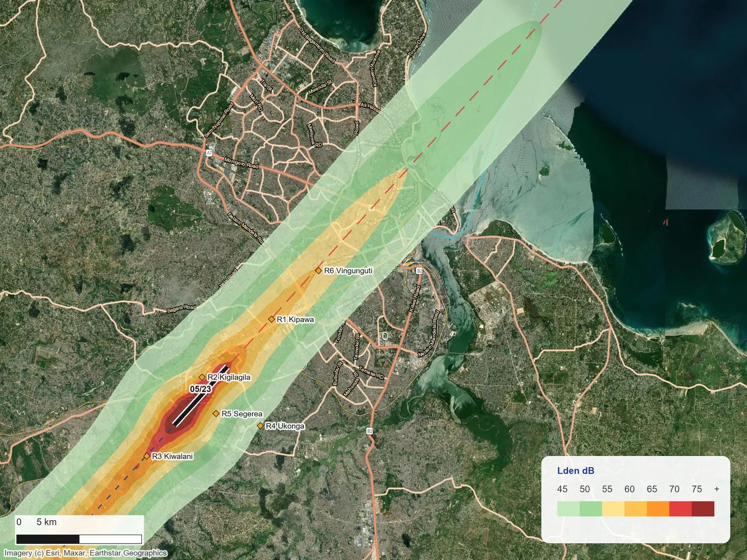Click the "5 km" scale bar label

pyautogui.click(x=47, y=522)
